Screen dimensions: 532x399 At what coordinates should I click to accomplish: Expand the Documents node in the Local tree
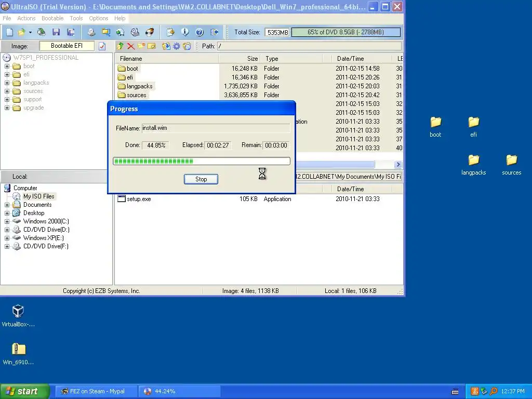pos(7,205)
